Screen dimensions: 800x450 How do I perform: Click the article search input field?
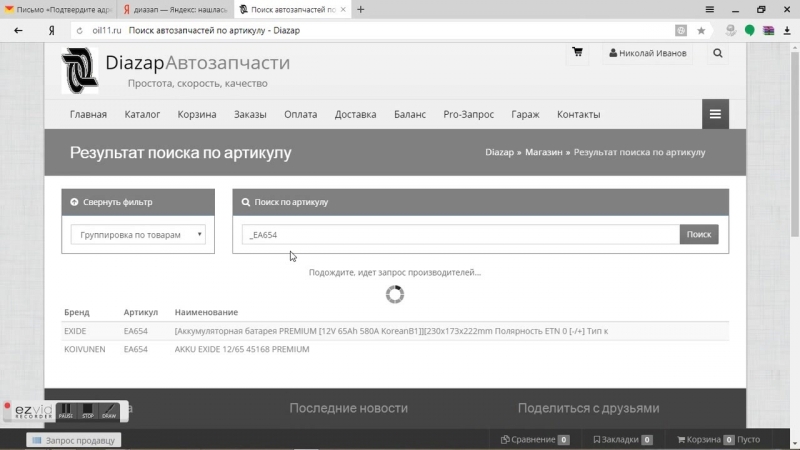tap(461, 235)
